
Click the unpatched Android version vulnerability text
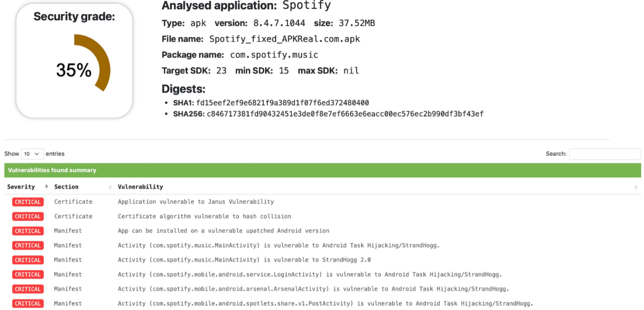[224, 231]
